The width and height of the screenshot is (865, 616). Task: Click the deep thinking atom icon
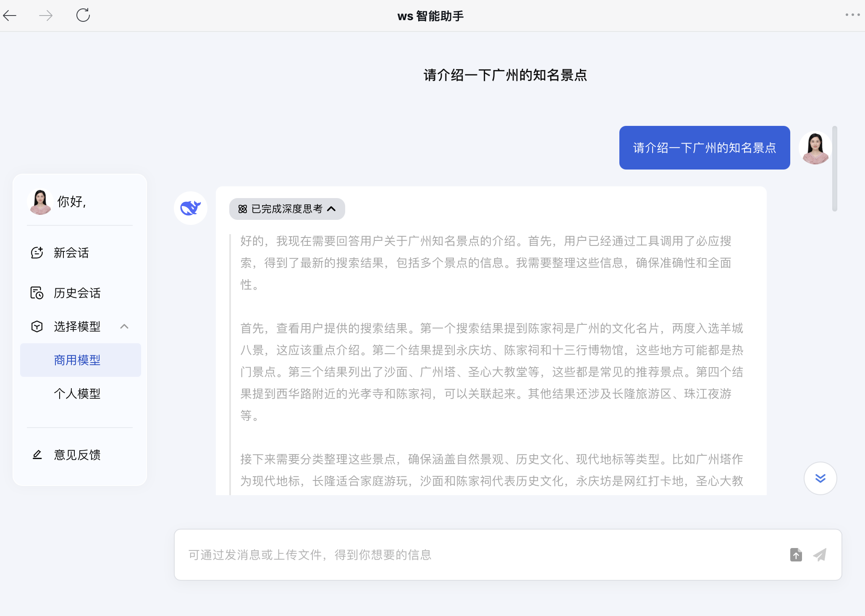tap(243, 209)
